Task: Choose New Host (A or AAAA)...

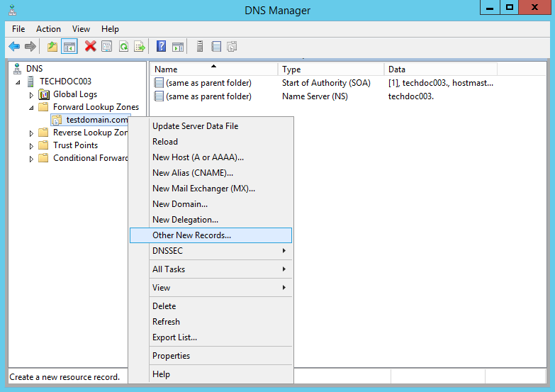Action: (x=211, y=157)
